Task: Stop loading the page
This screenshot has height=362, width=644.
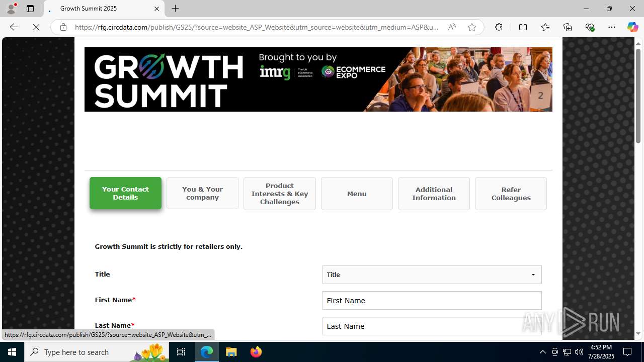Action: (x=36, y=27)
